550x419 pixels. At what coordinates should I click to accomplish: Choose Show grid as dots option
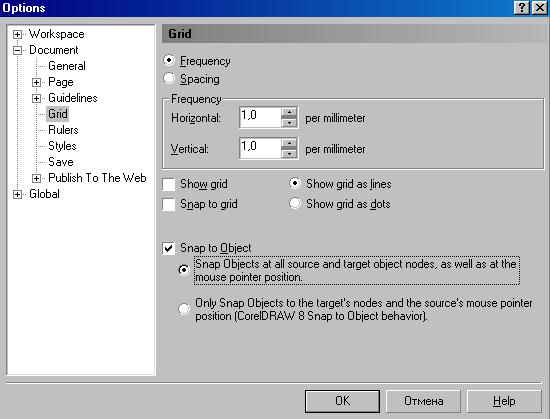tap(295, 203)
